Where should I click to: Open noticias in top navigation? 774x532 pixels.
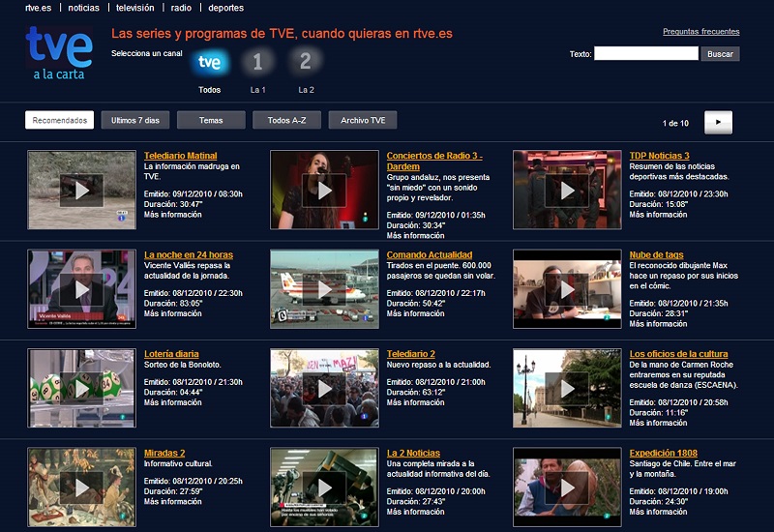83,8
